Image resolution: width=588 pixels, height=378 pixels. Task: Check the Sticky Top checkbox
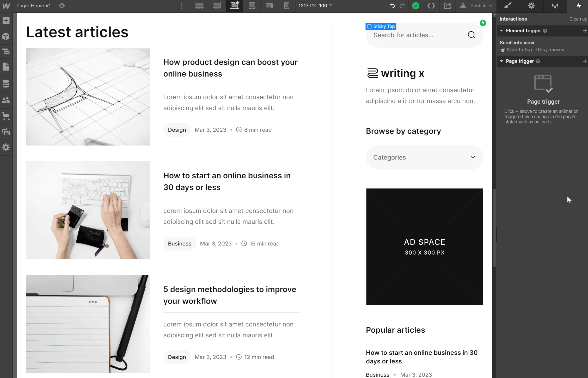(x=369, y=26)
